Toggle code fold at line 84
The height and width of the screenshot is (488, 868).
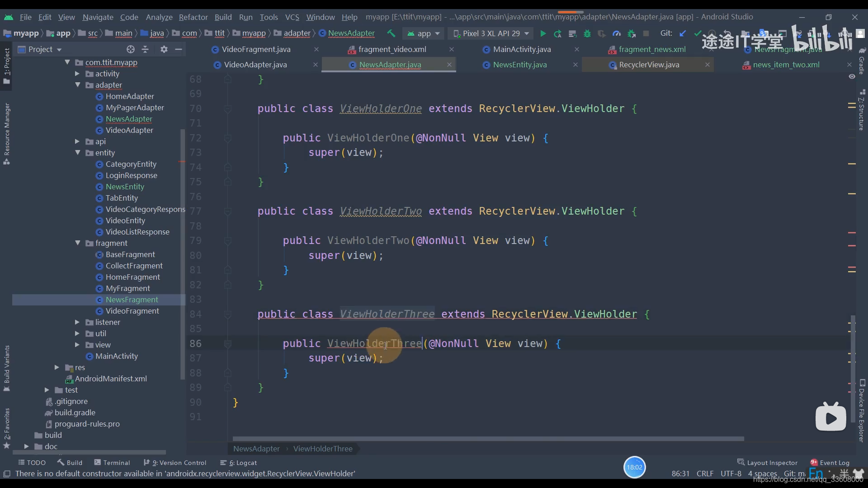click(228, 314)
